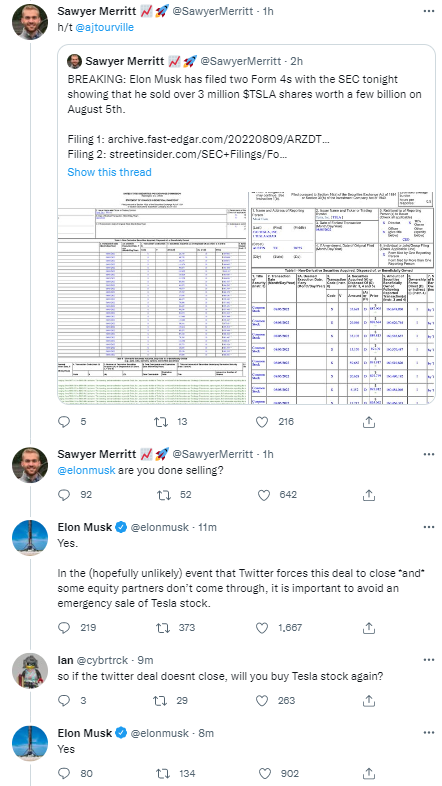Open the left Form 4 filing image
442x786 pixels.
pyautogui.click(x=153, y=297)
